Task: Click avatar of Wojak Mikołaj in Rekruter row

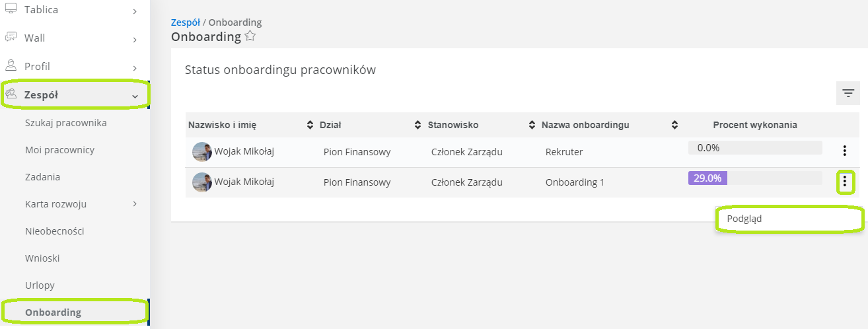Action: pyautogui.click(x=202, y=152)
